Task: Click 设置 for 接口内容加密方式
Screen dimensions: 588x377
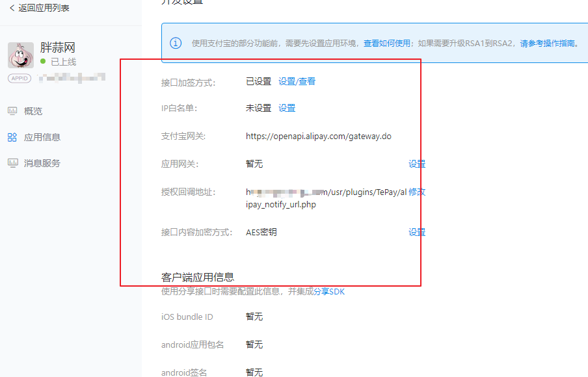Action: [417, 232]
